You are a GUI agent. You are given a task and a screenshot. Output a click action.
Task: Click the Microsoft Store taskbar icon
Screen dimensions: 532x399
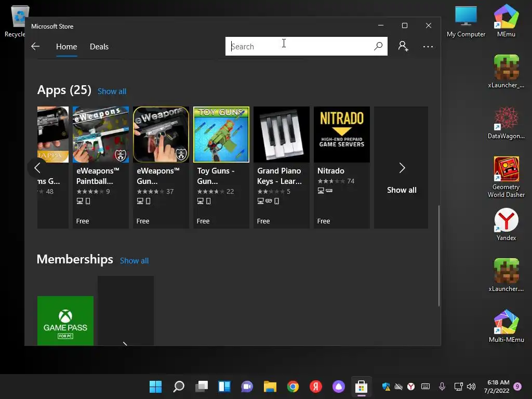(x=362, y=387)
